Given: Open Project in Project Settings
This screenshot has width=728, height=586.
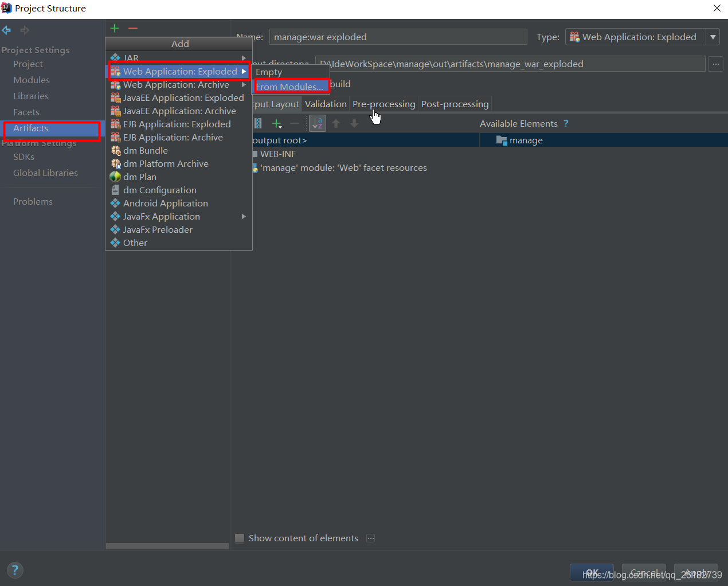Looking at the screenshot, I should (x=28, y=64).
